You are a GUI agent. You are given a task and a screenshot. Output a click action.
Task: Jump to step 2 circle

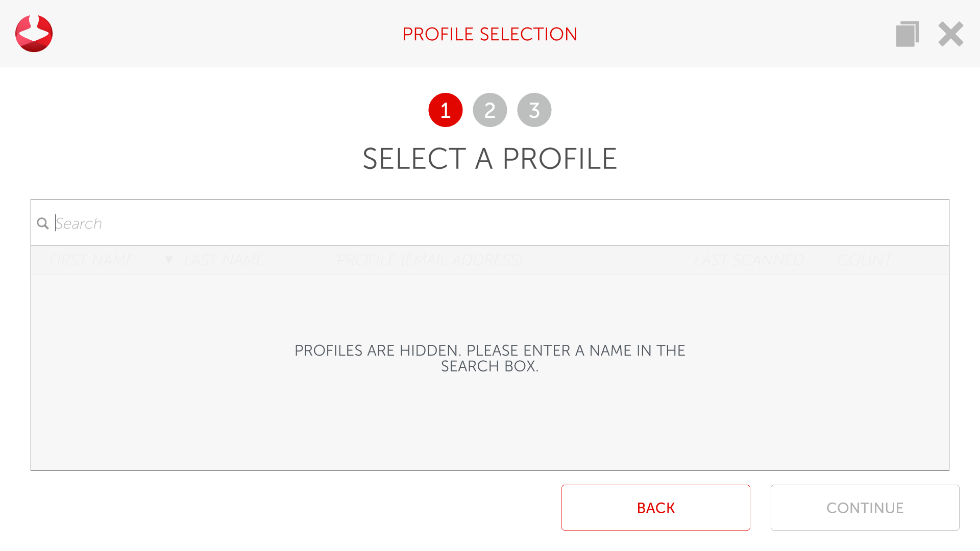(489, 110)
